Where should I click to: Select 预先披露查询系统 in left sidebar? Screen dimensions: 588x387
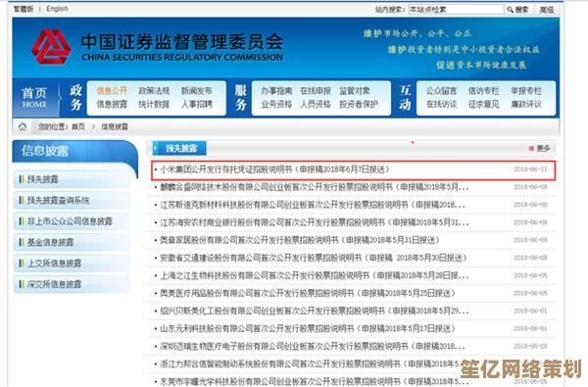[x=58, y=200]
